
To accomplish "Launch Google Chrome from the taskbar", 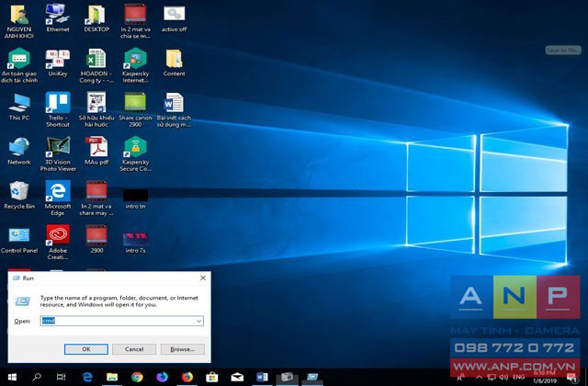I will [137, 377].
